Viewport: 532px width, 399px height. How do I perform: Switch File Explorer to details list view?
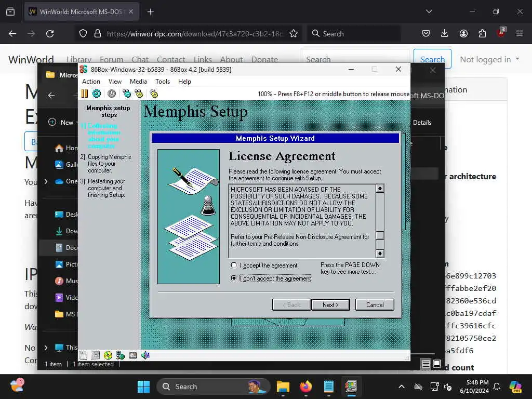425,364
